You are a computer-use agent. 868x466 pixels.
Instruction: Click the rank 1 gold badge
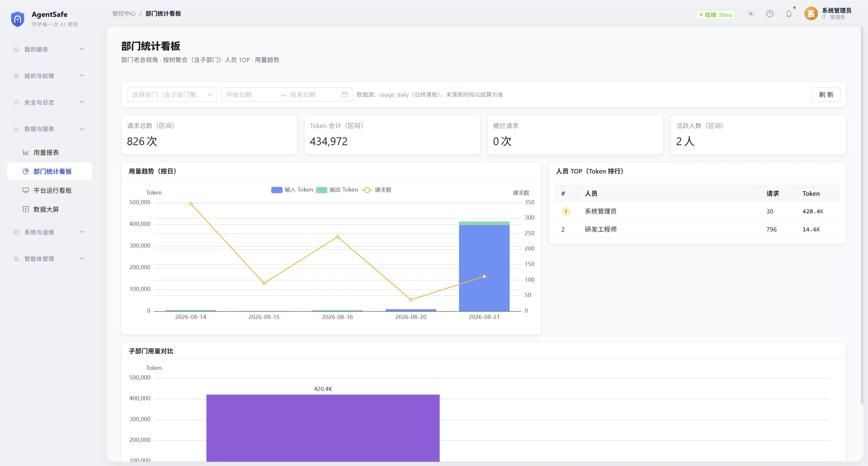point(566,211)
